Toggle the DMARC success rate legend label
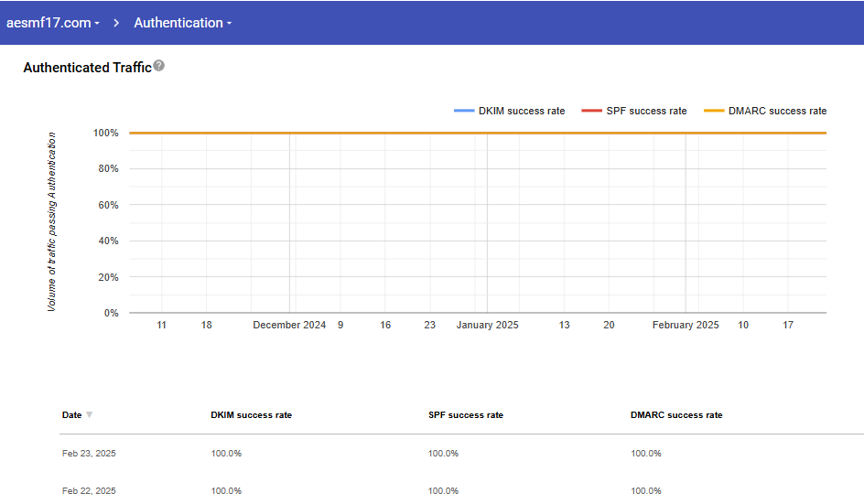 pyautogui.click(x=777, y=112)
